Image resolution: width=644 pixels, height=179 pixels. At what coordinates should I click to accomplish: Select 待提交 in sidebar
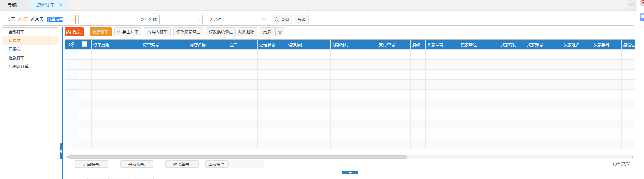(x=30, y=40)
